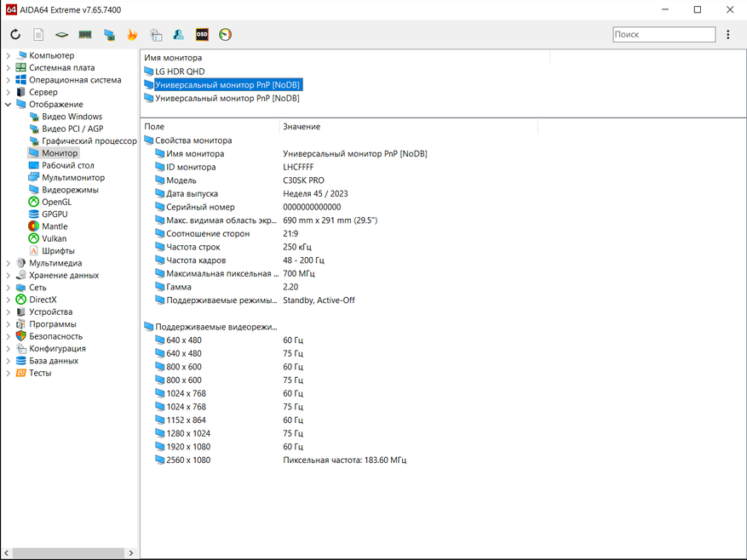747x560 pixels.
Task: Click the user silhouette toolbar icon
Action: click(179, 35)
